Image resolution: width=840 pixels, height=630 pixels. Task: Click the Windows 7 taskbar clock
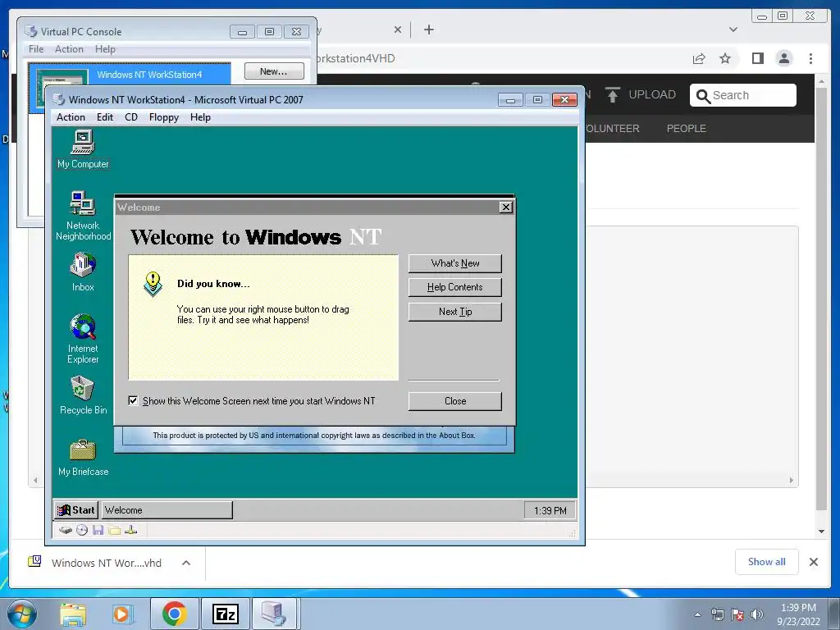tap(798, 614)
